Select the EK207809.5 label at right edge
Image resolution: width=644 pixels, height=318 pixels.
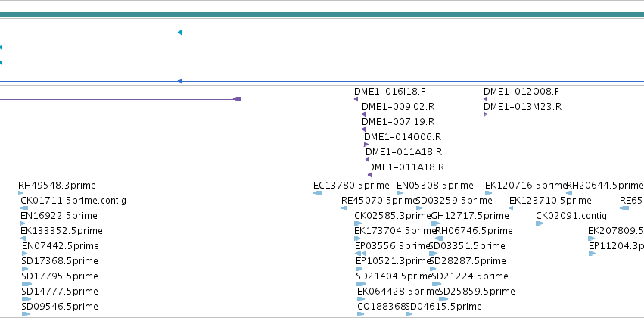click(616, 231)
